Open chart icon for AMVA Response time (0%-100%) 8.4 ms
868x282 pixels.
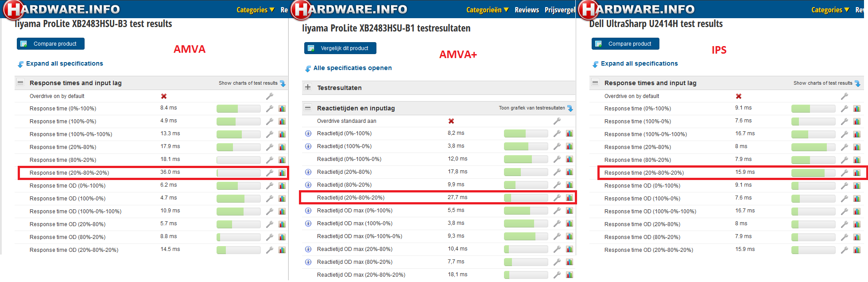[282, 109]
